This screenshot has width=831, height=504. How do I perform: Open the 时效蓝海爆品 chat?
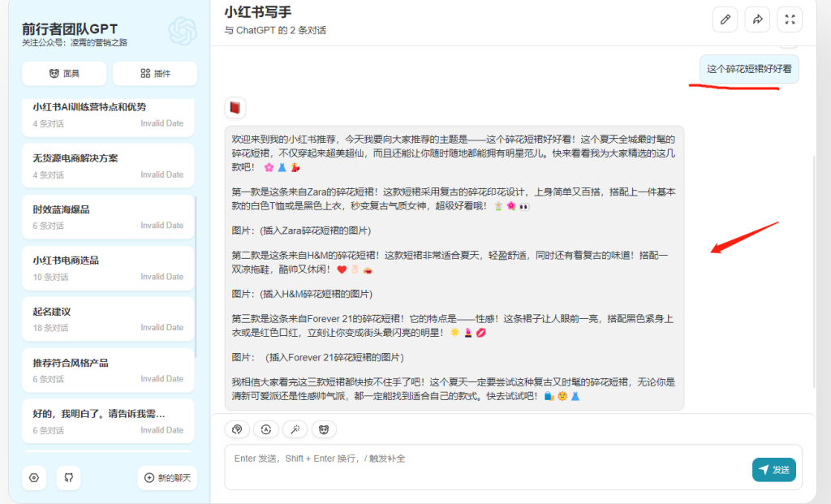(x=108, y=216)
